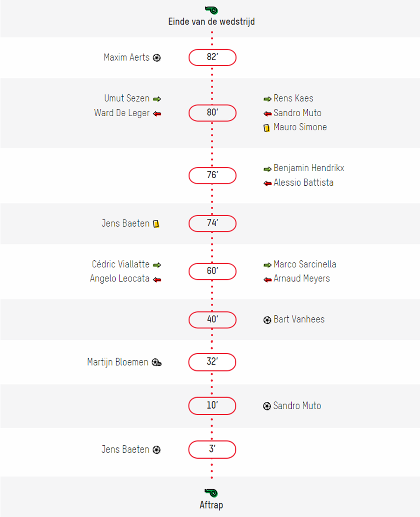
Task: Click the whistle icon above Einde van de wedstrijd
Action: click(x=211, y=10)
